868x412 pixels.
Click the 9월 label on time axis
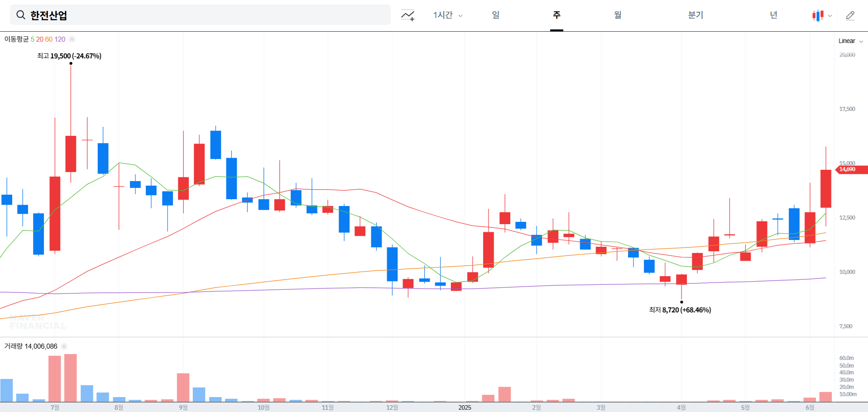(x=183, y=407)
